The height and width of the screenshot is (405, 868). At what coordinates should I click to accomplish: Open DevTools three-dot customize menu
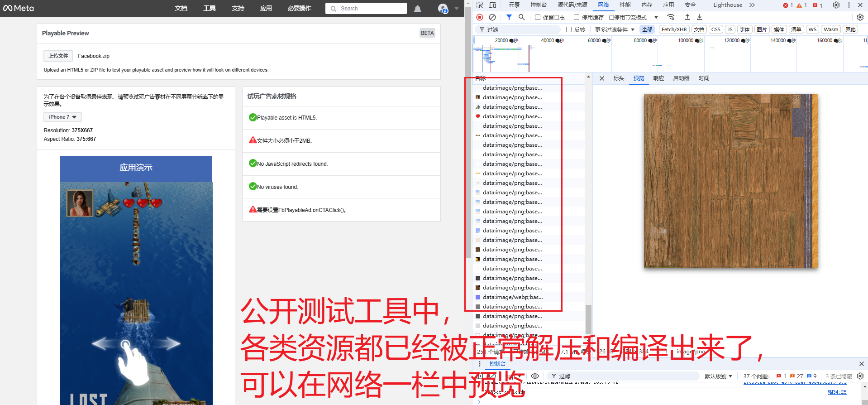849,5
